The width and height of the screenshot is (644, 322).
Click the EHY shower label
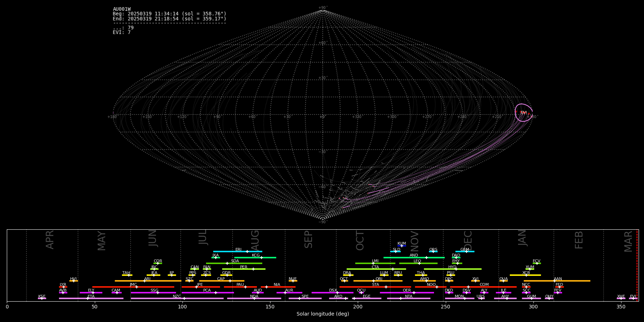456,261
